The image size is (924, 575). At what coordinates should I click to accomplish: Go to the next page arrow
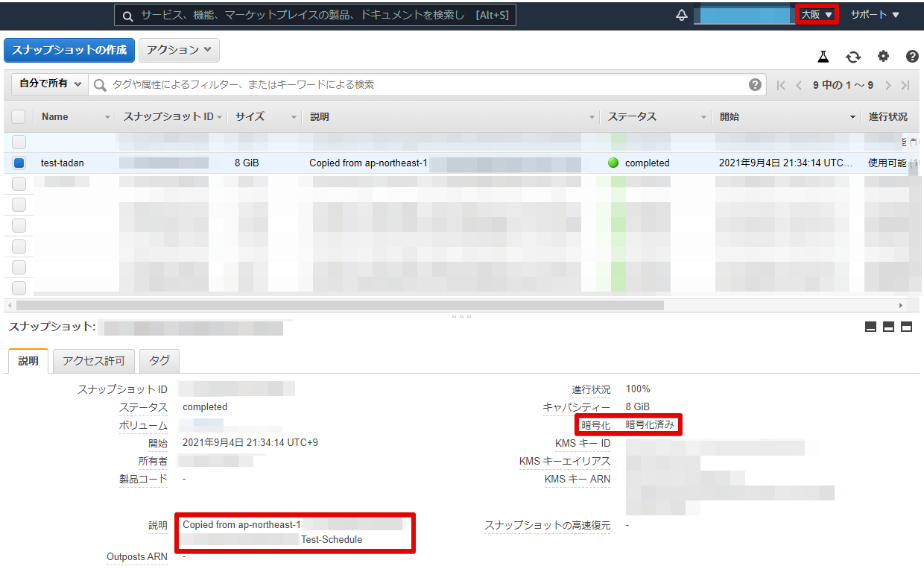pyautogui.click(x=887, y=85)
